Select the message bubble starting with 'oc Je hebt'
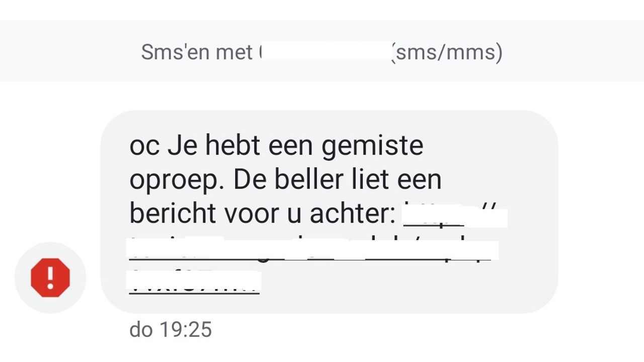Image resolution: width=644 pixels, height=362 pixels. (327, 206)
